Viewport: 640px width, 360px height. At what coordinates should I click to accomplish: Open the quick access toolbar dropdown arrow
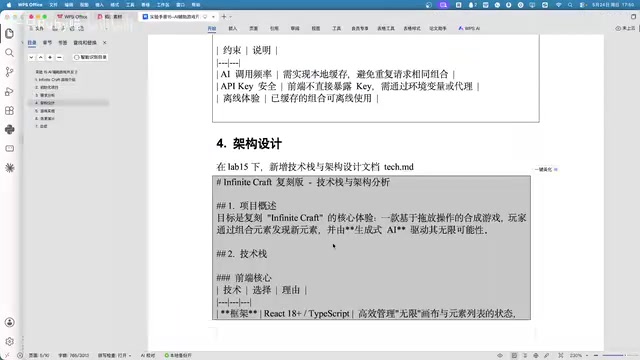(107, 29)
